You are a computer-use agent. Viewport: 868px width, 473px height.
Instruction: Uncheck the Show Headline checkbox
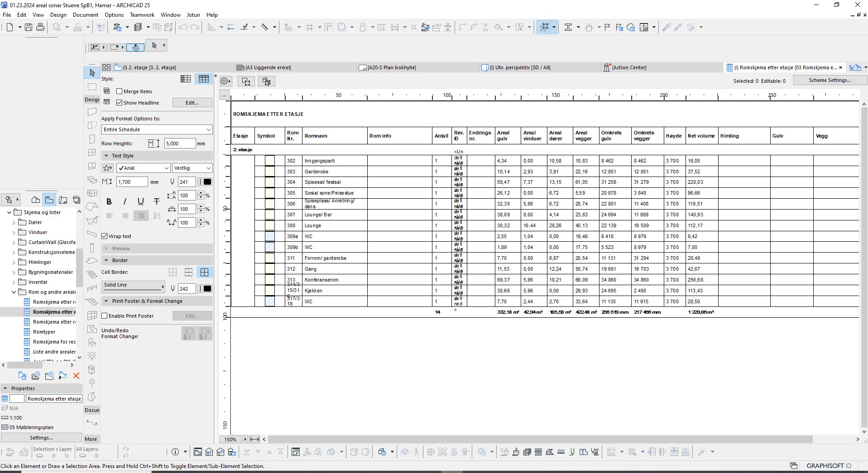tap(120, 103)
